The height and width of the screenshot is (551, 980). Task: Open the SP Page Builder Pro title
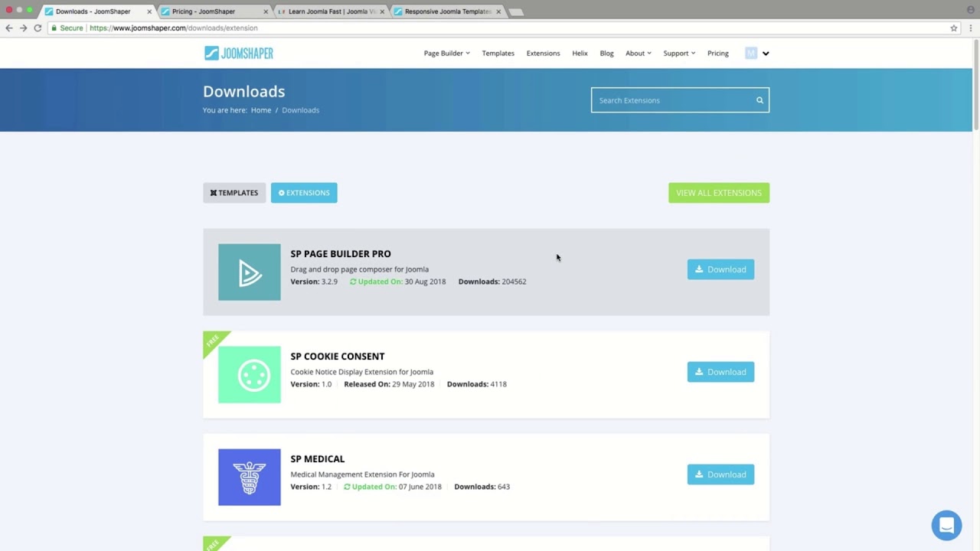tap(341, 254)
